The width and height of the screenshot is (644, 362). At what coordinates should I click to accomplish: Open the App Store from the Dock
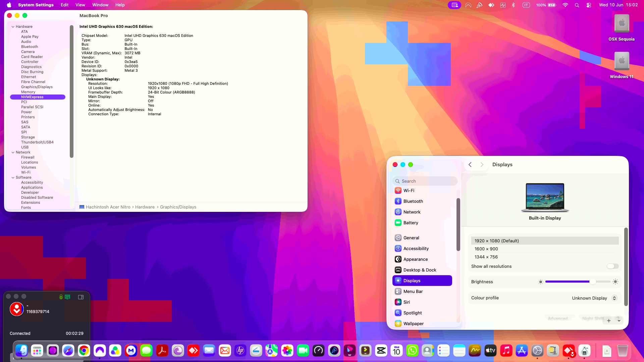522,351
